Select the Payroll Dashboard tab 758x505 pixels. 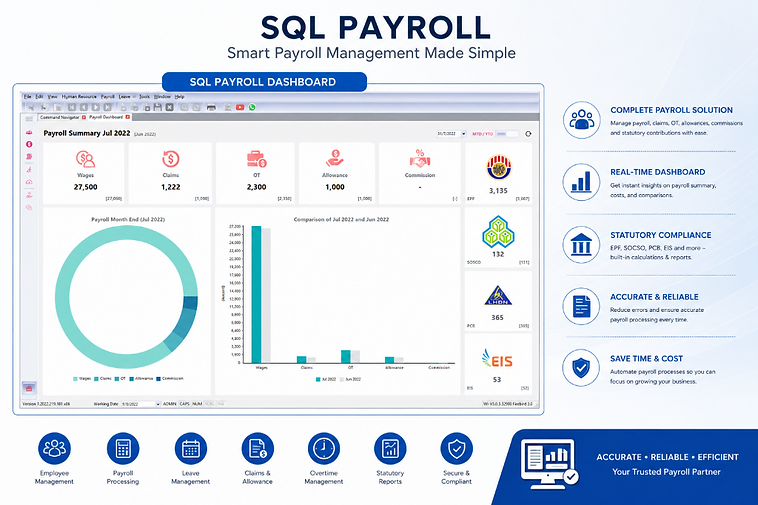(x=106, y=117)
